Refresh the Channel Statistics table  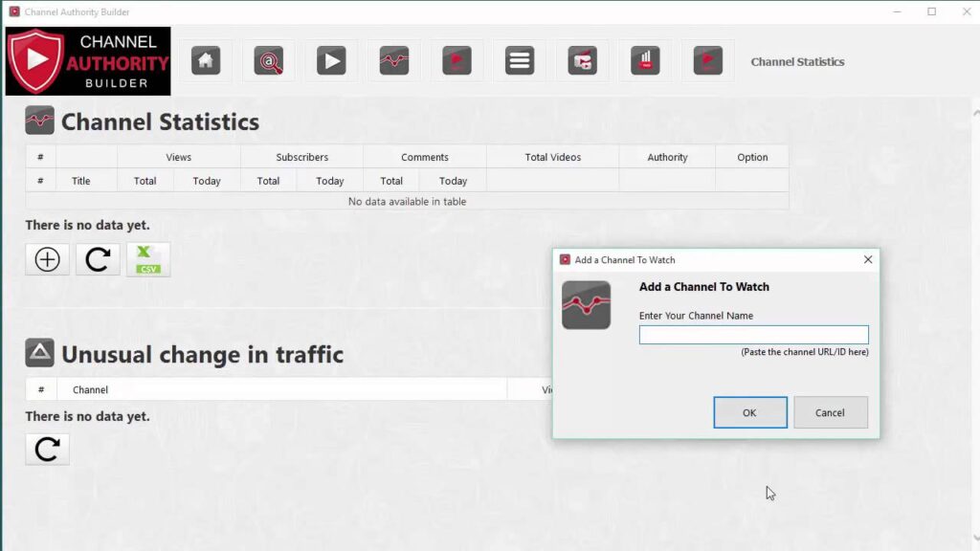point(98,259)
